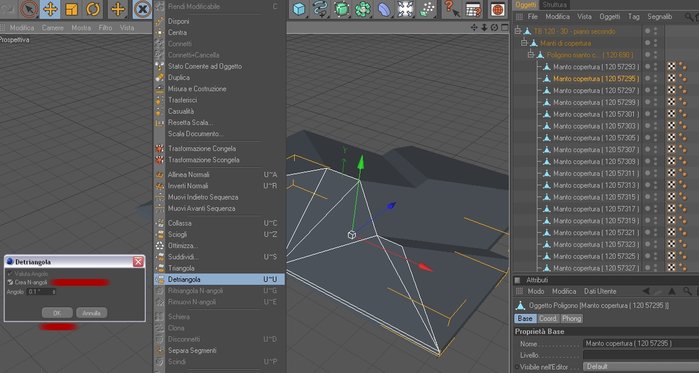Click the viewport orbit navigation icon
Viewport: 699px width, 373px height.
pyautogui.click(x=494, y=28)
